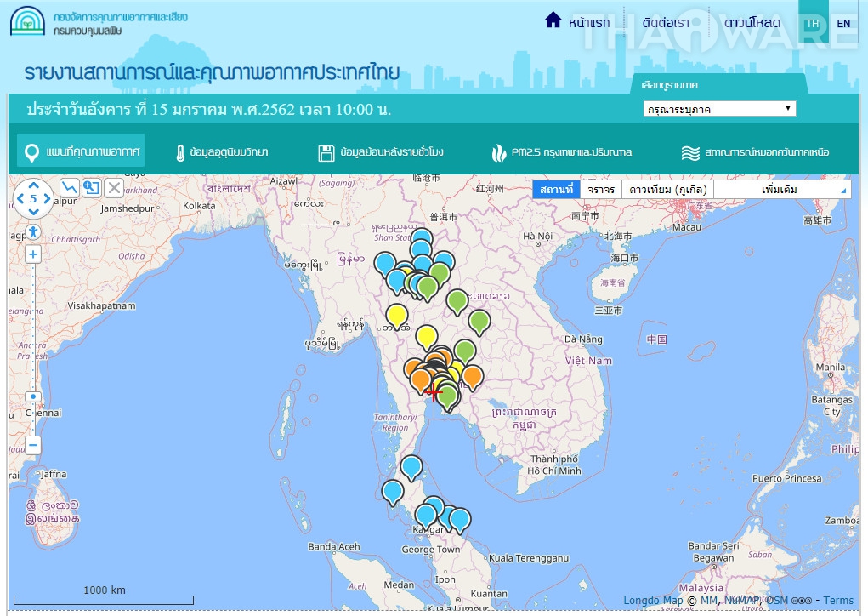Open PM2.5 กรุงเทพฯและปริมณฑล tab
Image resolution: width=868 pixels, height=616 pixels.
561,151
